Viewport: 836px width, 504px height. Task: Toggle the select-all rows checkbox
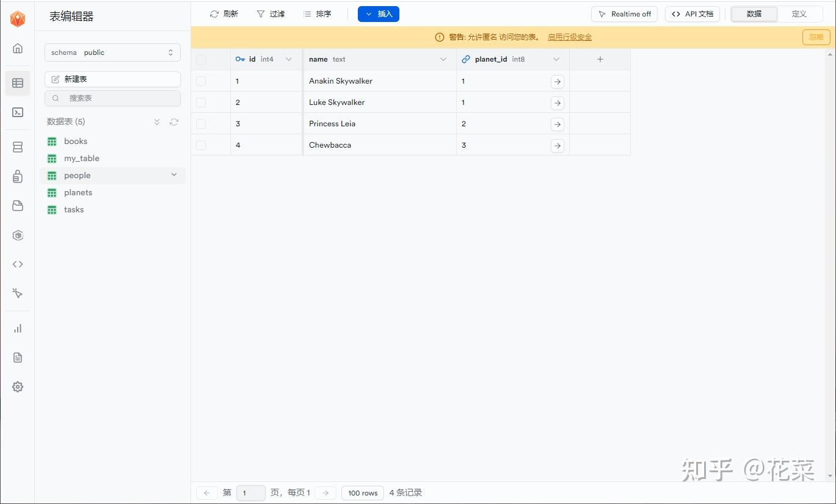coord(201,60)
